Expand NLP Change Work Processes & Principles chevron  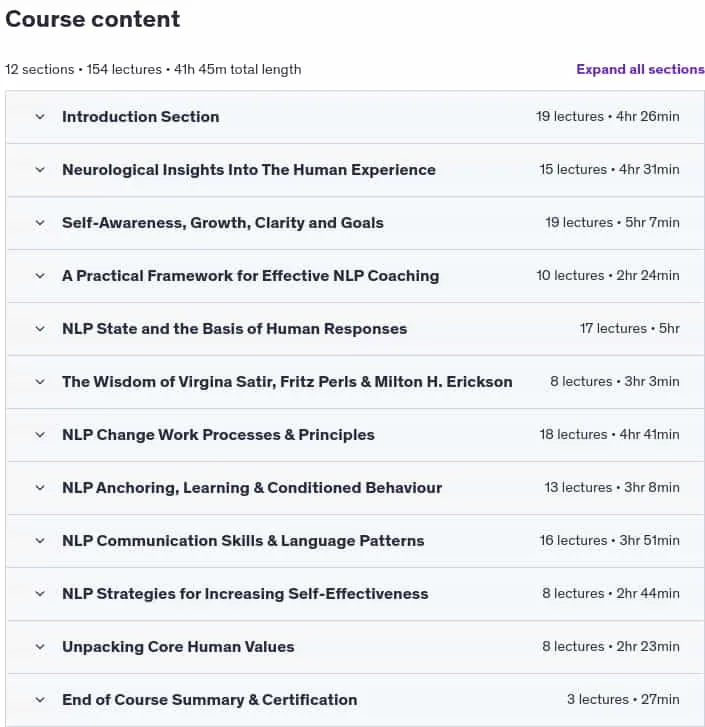(40, 435)
